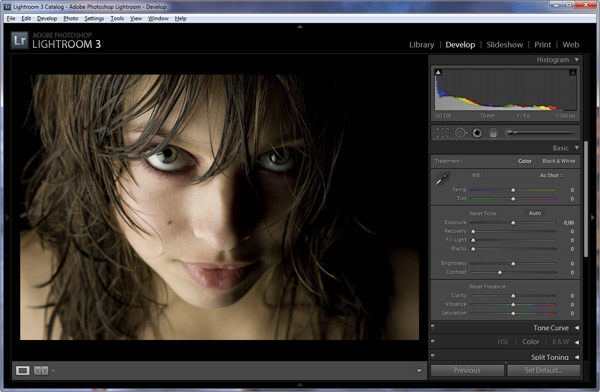Expand the Split Toning panel
This screenshot has width=600, height=392.
click(x=577, y=357)
